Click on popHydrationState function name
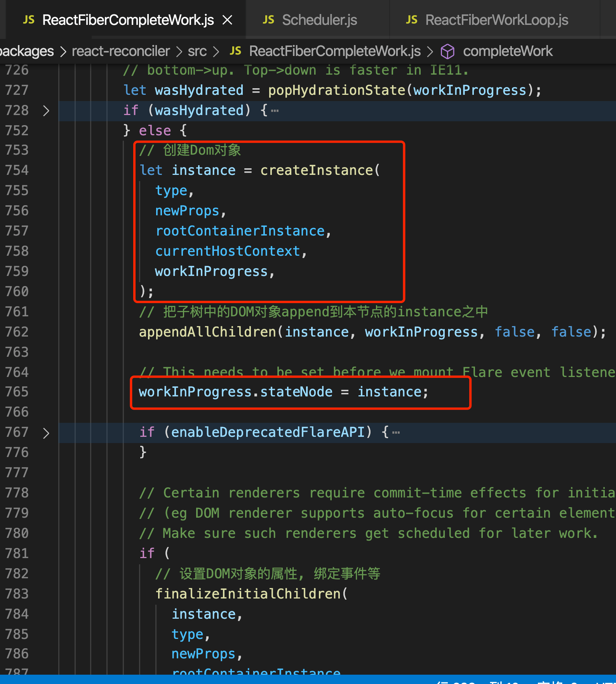The image size is (616, 684). pos(336,90)
